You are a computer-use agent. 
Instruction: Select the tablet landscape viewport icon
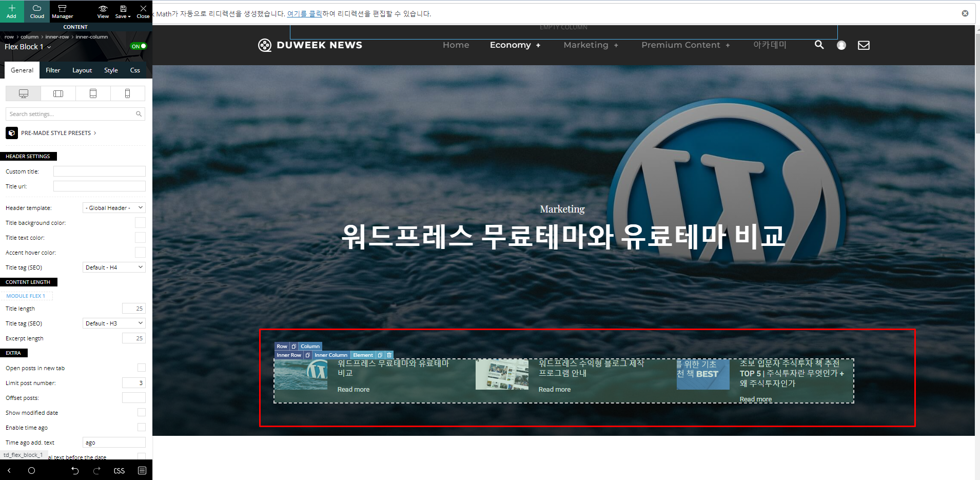[58, 93]
